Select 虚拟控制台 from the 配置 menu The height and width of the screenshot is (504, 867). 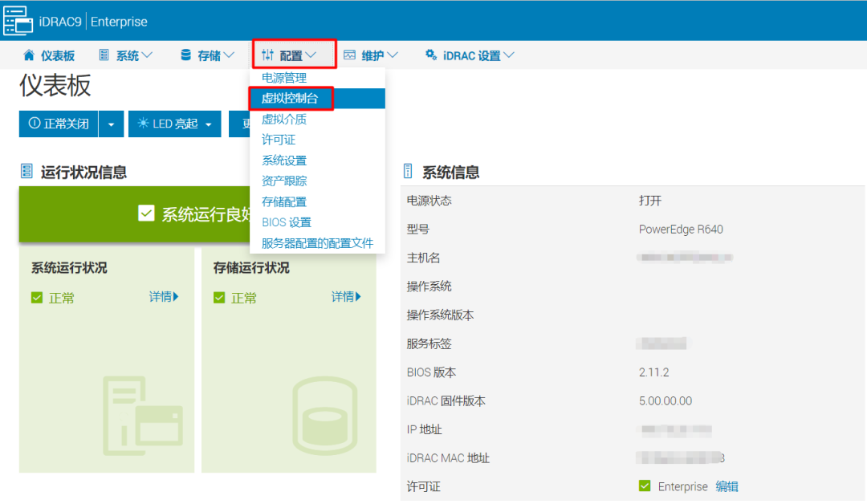click(x=317, y=99)
